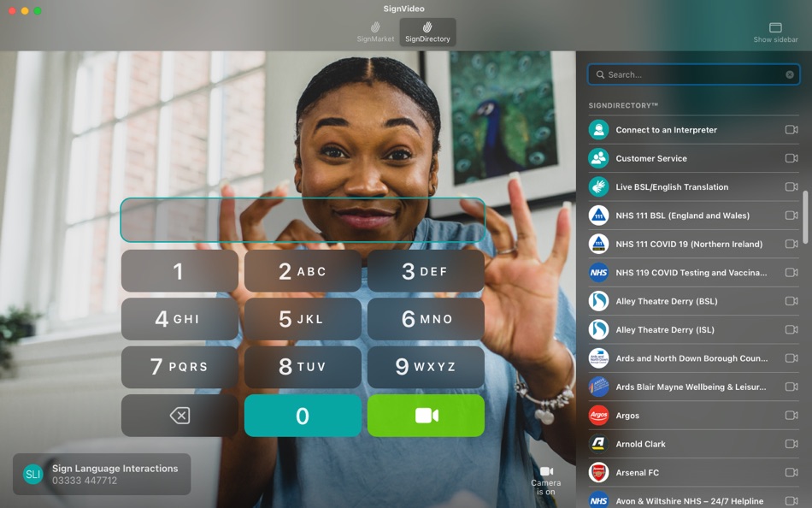Video call Ards and North Down Borough Council
This screenshot has height=508, width=812.
pos(791,357)
